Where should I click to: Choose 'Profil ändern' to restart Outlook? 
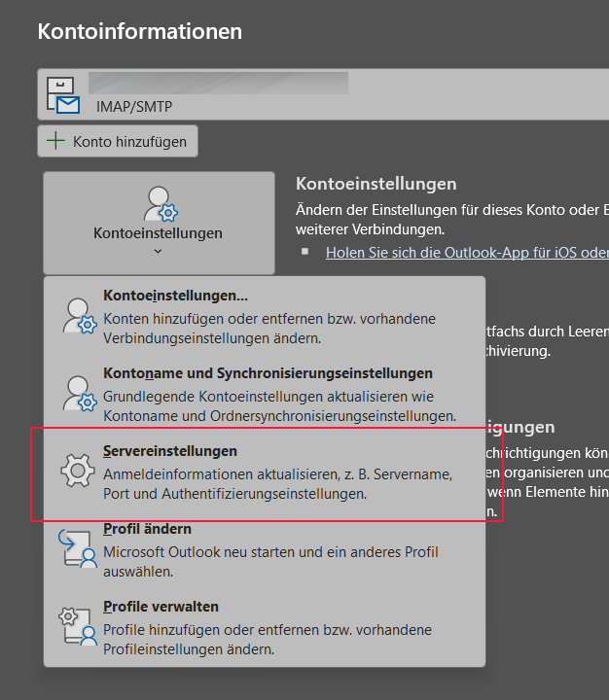[x=147, y=529]
